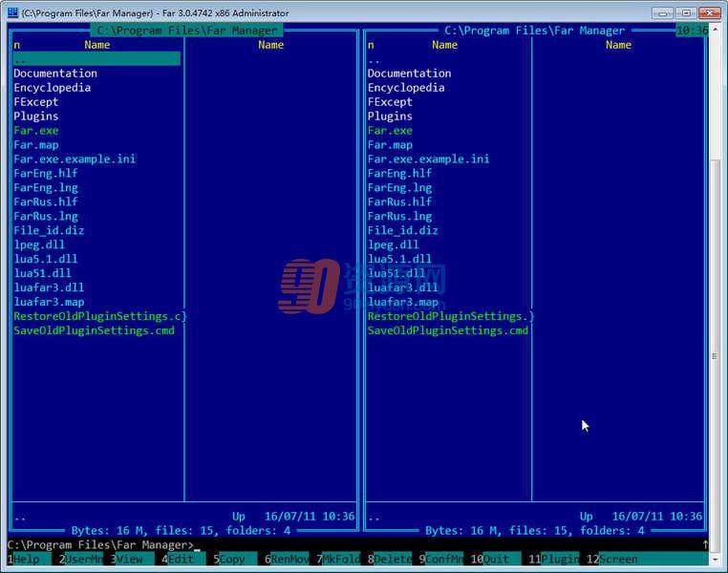Click the 8 Delete function key
Viewport: 728px width, 573px height.
click(x=390, y=559)
